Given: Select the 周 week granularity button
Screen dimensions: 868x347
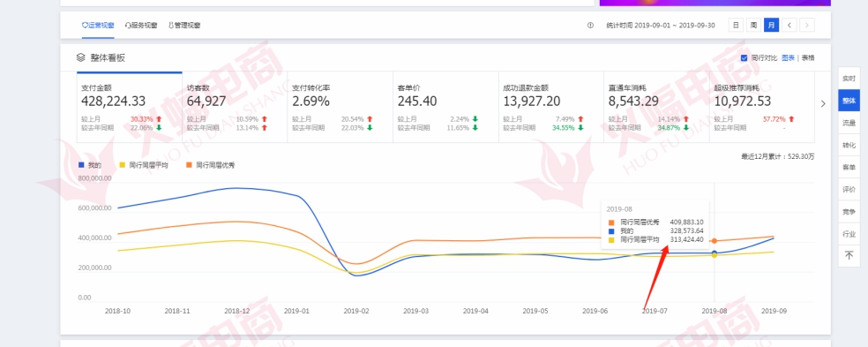Looking at the screenshot, I should click(753, 25).
